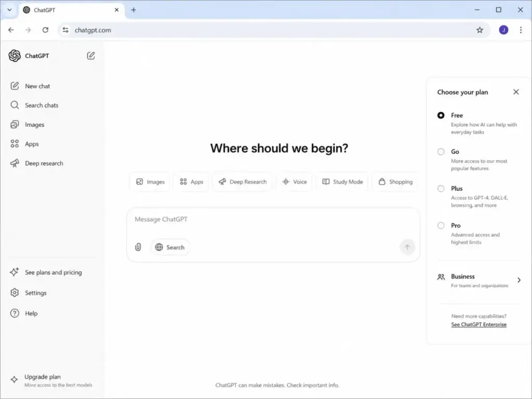Open the tab search dropdown arrow
This screenshot has width=532, height=399.
(x=9, y=10)
